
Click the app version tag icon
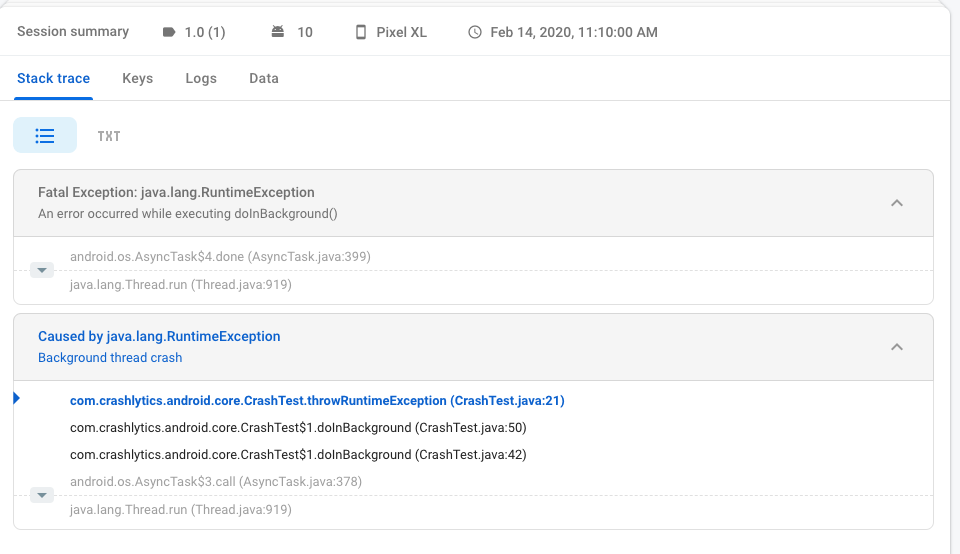pos(169,32)
